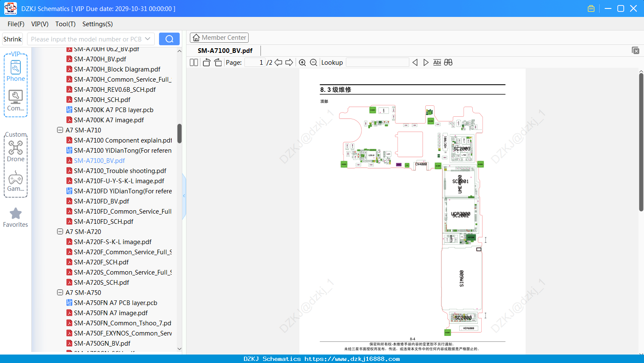Open the dzkj16888.com link in status bar

(x=352, y=359)
